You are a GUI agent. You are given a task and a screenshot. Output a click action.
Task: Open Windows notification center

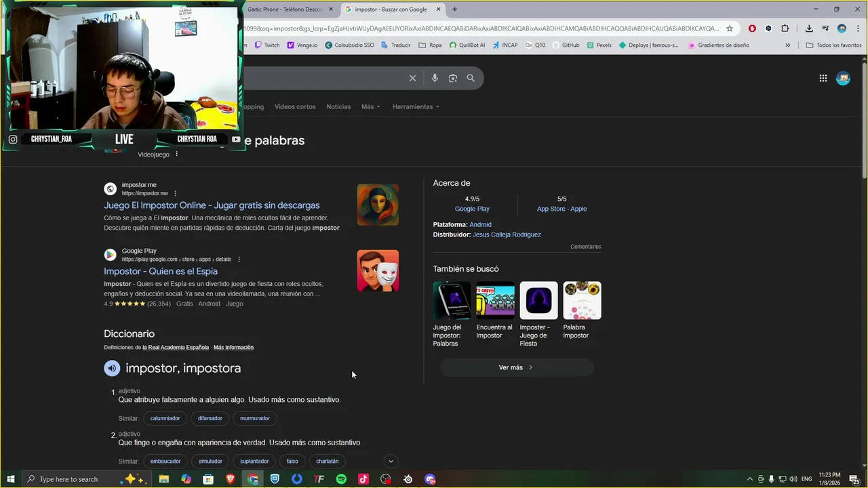point(854,479)
